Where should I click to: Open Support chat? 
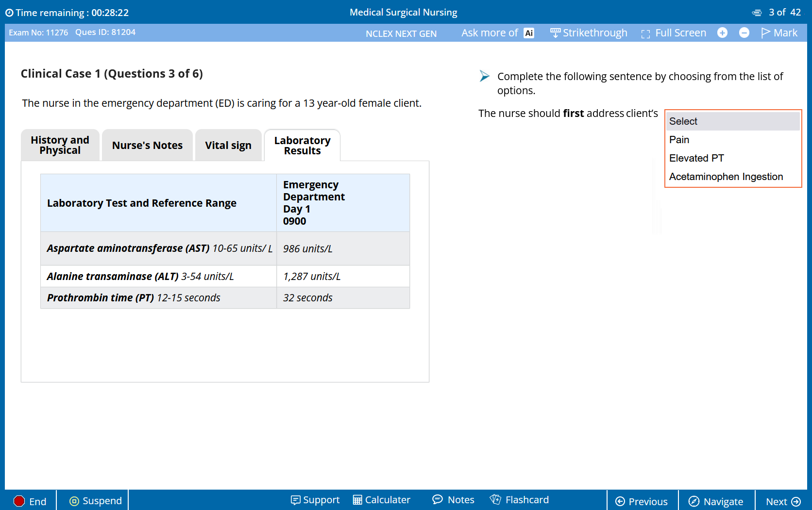315,500
